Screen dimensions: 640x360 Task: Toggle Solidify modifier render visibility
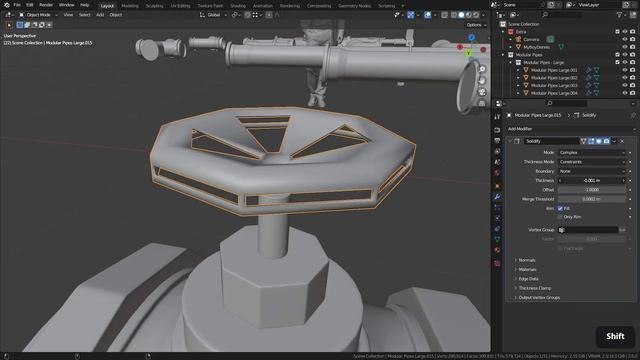coord(607,141)
